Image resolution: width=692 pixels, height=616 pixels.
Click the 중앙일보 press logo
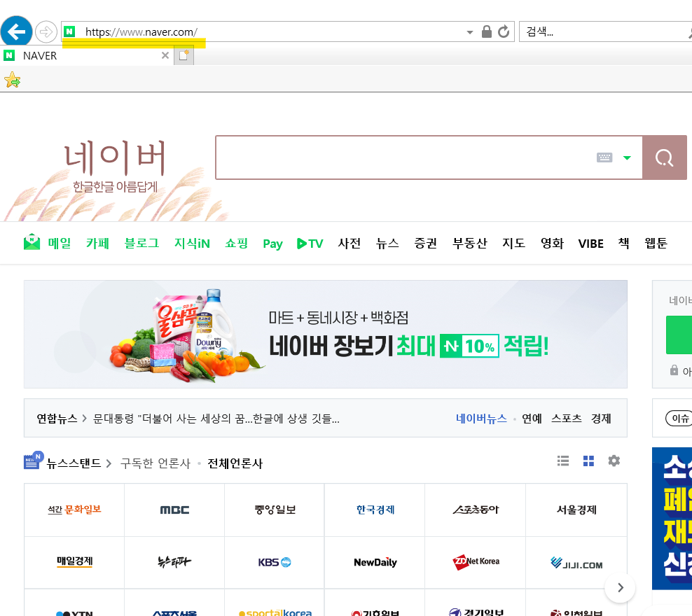click(x=275, y=510)
